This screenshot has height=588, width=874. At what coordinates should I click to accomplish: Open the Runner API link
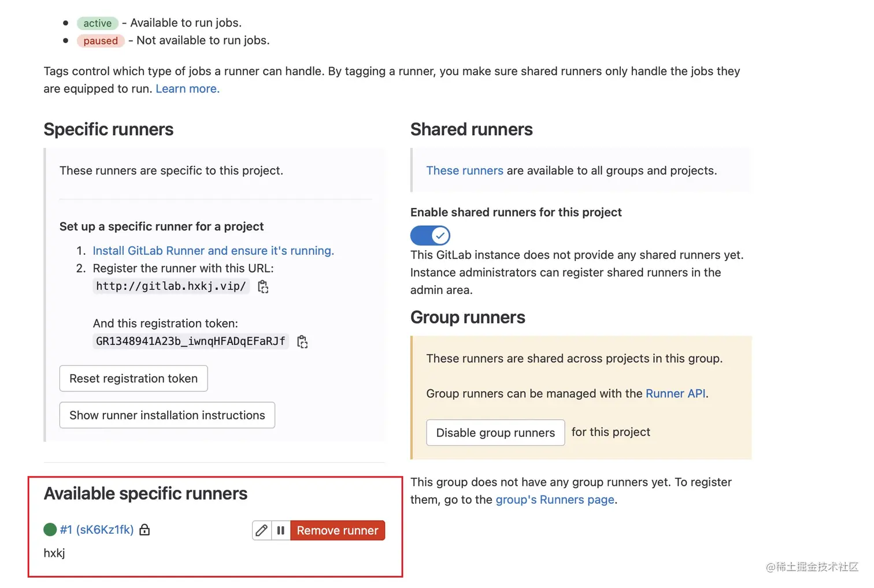pyautogui.click(x=676, y=393)
